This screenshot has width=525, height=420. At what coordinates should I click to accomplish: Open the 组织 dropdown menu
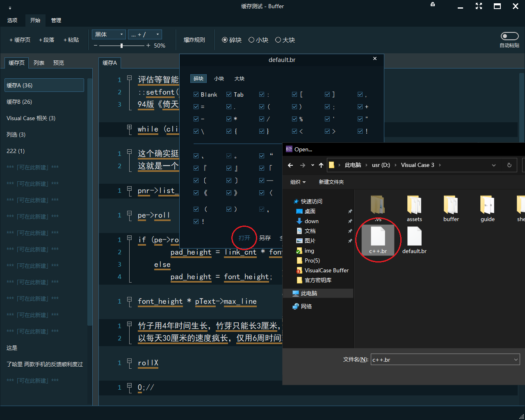pos(298,182)
